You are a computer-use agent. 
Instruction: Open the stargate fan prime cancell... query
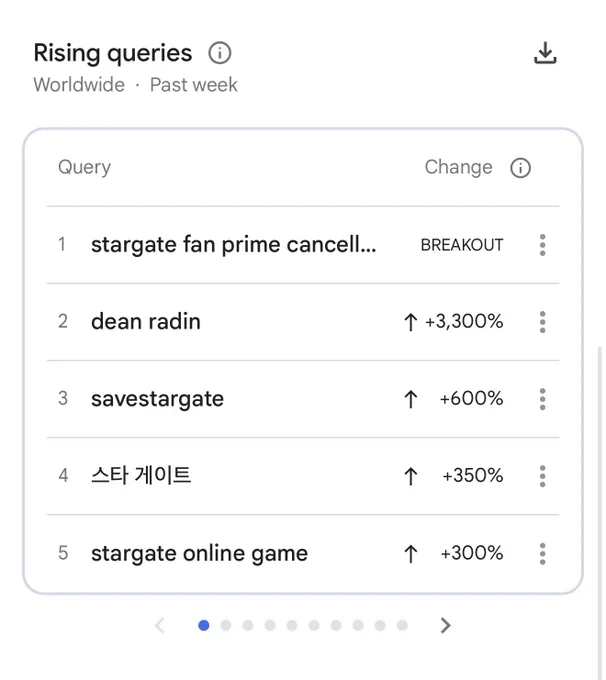pyautogui.click(x=233, y=245)
